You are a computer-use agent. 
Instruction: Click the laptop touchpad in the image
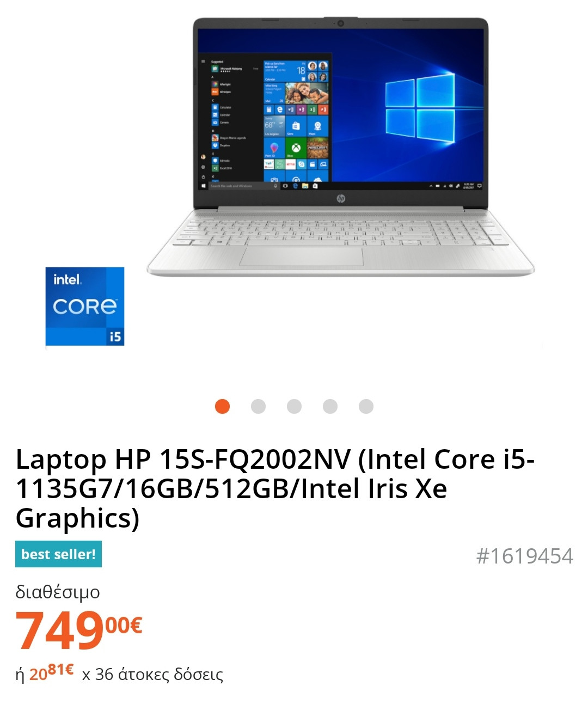coord(301,255)
